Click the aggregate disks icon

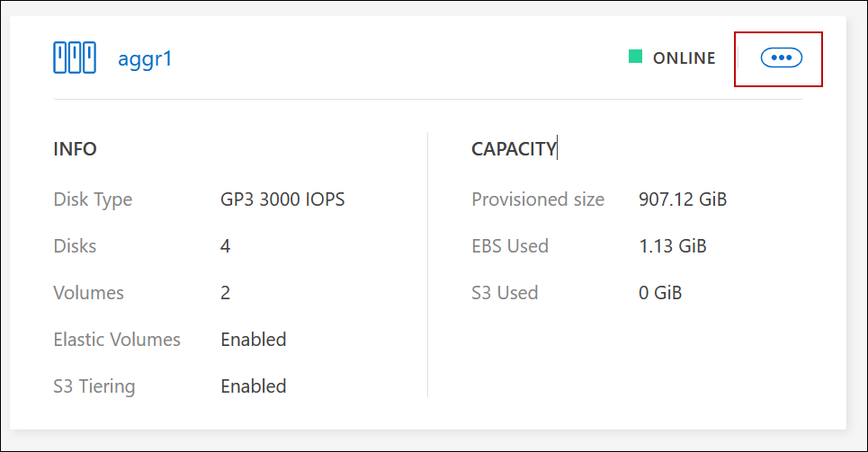pos(74,58)
